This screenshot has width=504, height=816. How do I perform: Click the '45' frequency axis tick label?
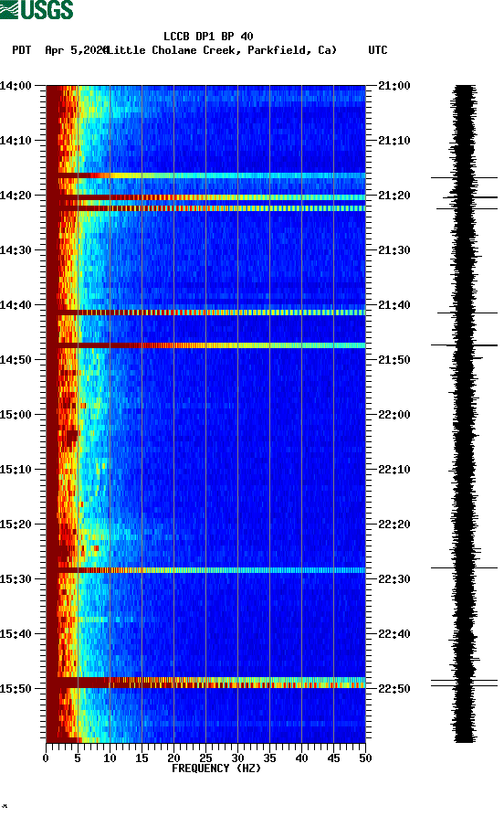[x=333, y=758]
